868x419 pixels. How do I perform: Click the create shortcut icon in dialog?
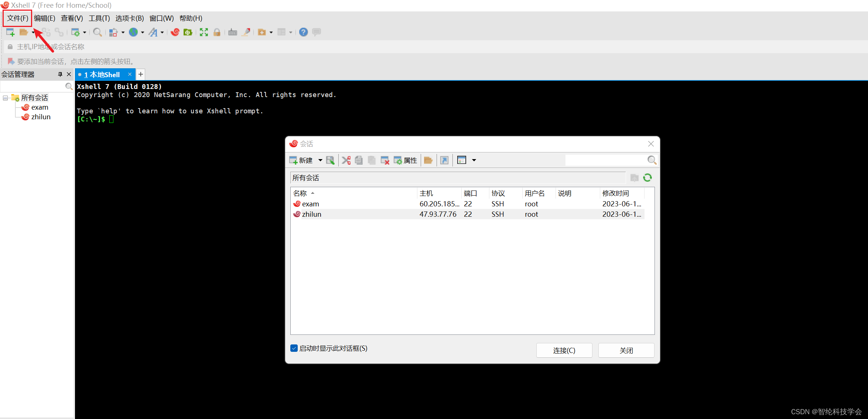pos(444,160)
